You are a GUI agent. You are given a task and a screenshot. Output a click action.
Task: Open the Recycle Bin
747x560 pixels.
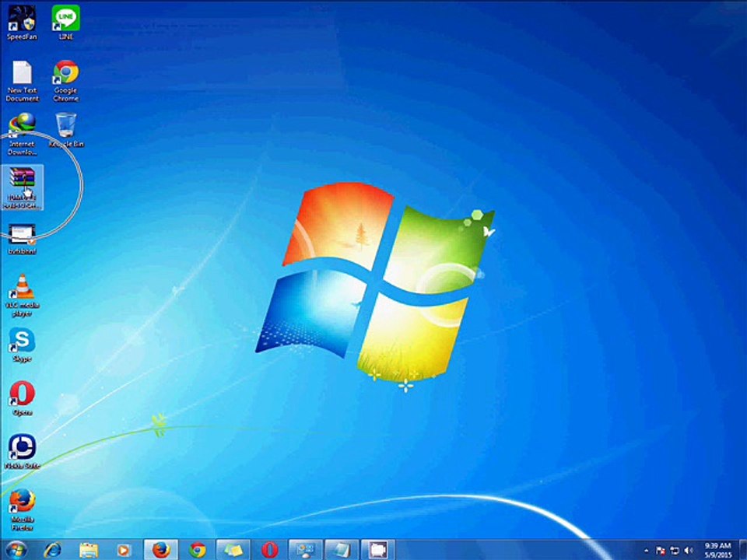pos(65,131)
